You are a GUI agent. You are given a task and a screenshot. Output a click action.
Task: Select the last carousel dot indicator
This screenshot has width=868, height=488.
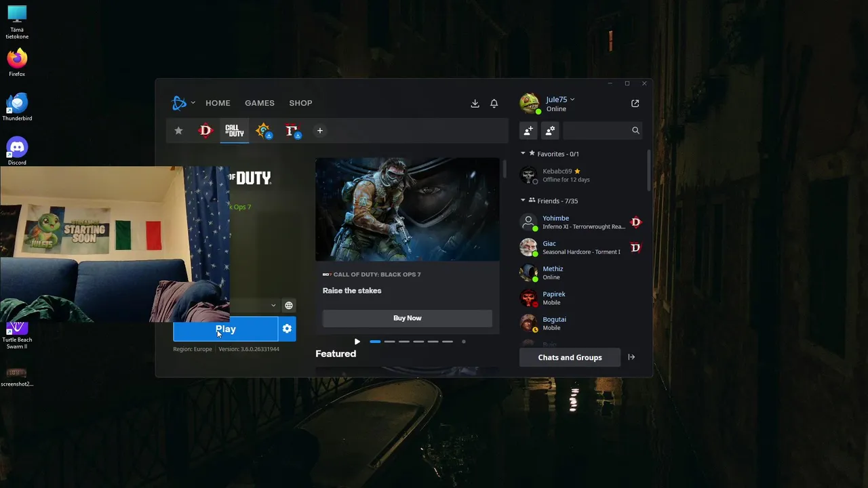tap(464, 342)
